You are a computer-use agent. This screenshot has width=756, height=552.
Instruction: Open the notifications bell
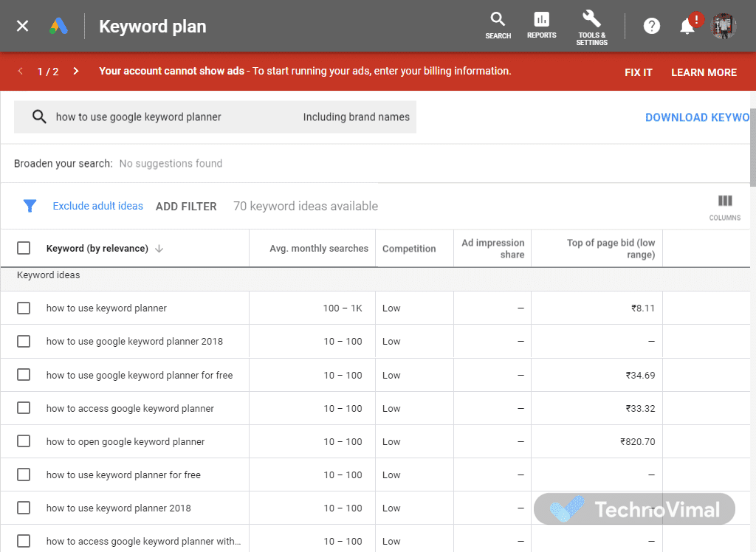point(687,26)
